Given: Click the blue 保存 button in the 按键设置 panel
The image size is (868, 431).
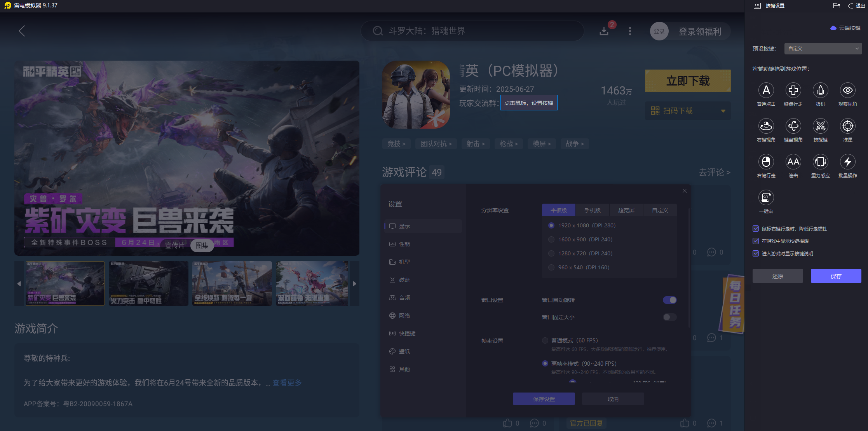Looking at the screenshot, I should [x=836, y=276].
